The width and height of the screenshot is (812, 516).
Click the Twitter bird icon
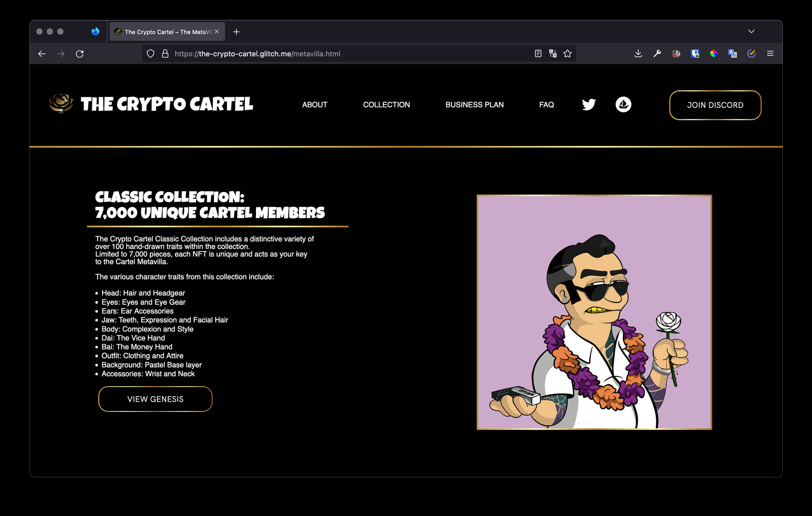[x=589, y=105]
